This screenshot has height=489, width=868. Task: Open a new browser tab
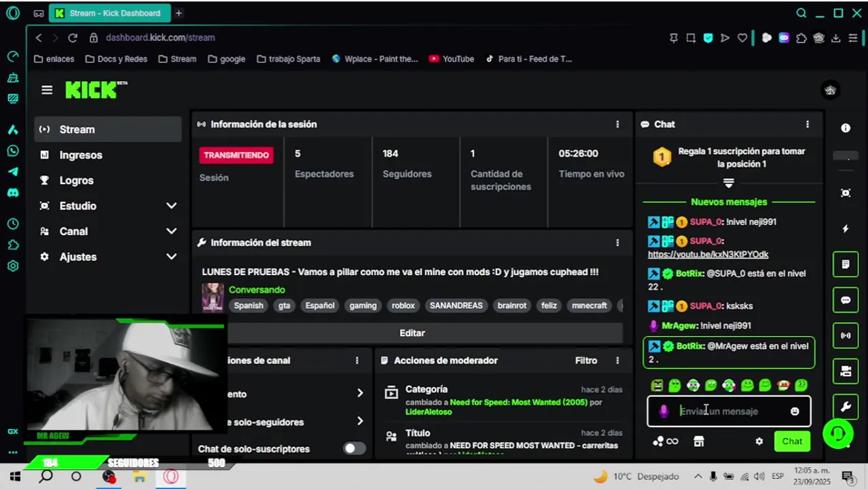(x=179, y=13)
